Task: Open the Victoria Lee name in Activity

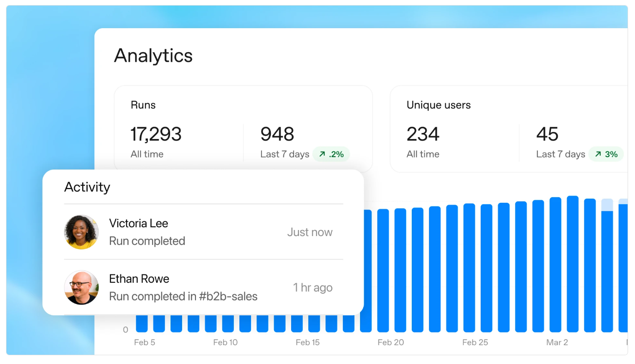Action: [x=138, y=224]
